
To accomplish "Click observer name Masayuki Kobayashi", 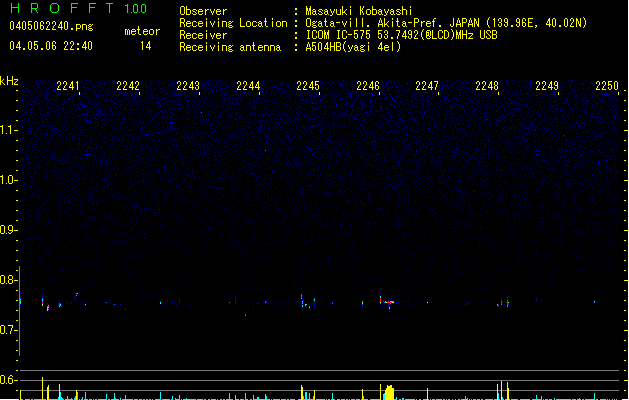I will pos(359,11).
